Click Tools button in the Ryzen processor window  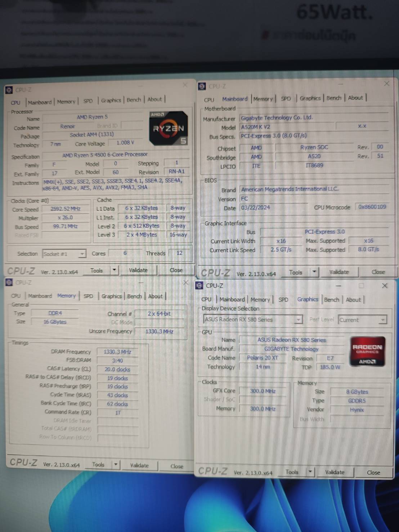pos(97,271)
